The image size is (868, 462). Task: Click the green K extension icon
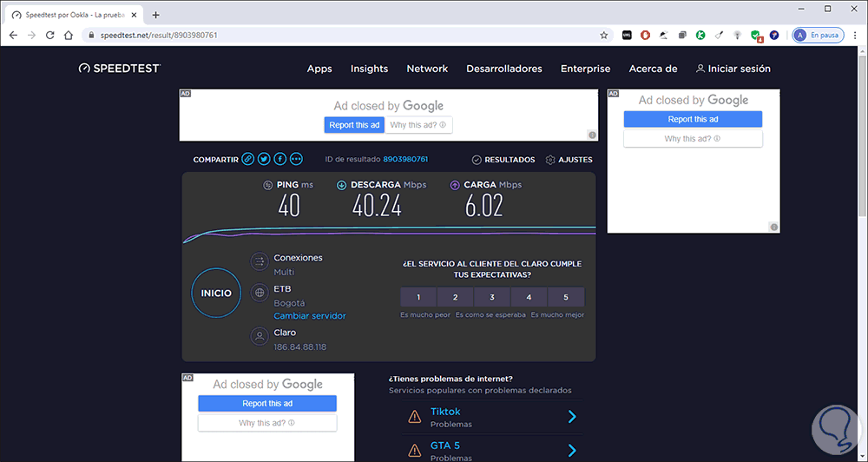pyautogui.click(x=700, y=35)
